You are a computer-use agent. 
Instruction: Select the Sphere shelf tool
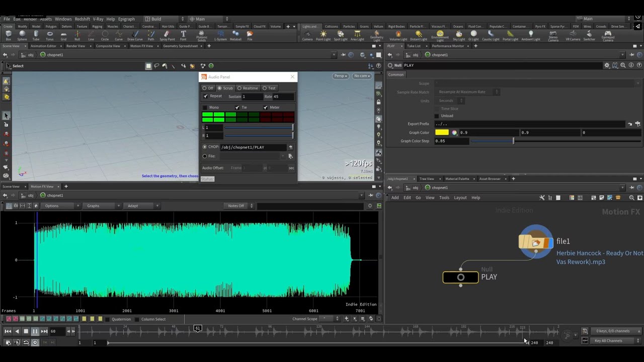[x=22, y=36]
